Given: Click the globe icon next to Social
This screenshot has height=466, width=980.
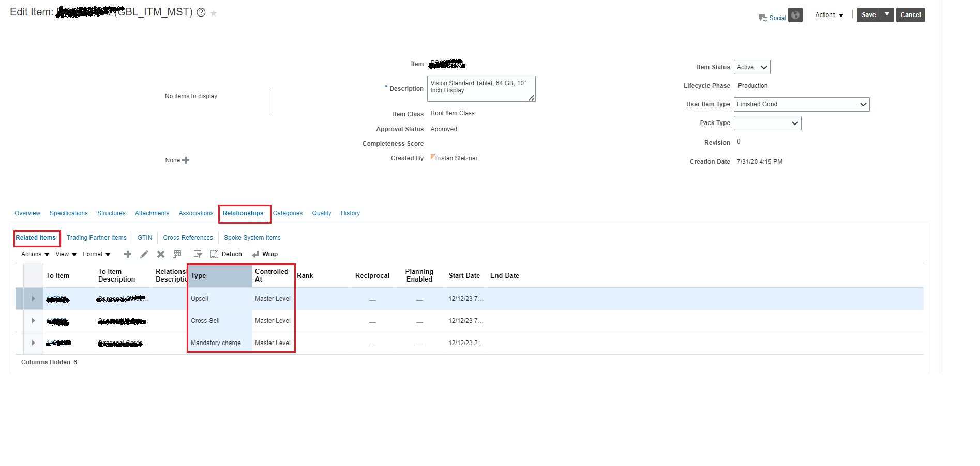Looking at the screenshot, I should tap(795, 15).
